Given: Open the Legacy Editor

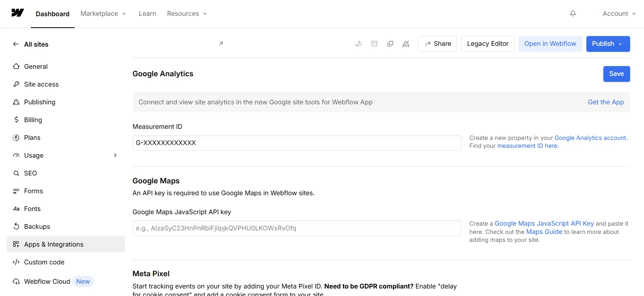Looking at the screenshot, I should pyautogui.click(x=488, y=44).
